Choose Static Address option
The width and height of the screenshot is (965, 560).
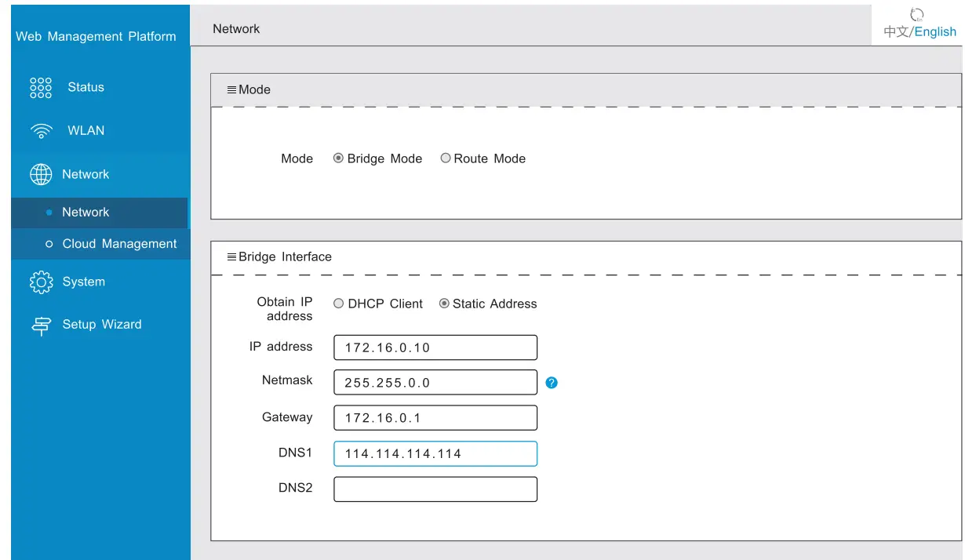(444, 304)
